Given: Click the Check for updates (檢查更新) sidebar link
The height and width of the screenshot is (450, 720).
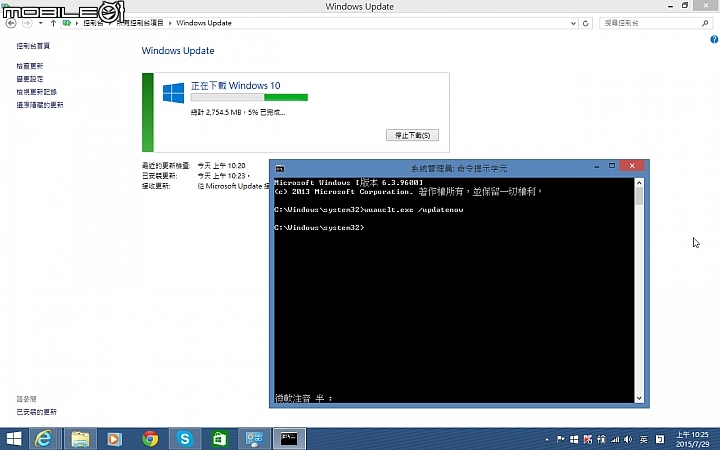Looking at the screenshot, I should coord(30,66).
